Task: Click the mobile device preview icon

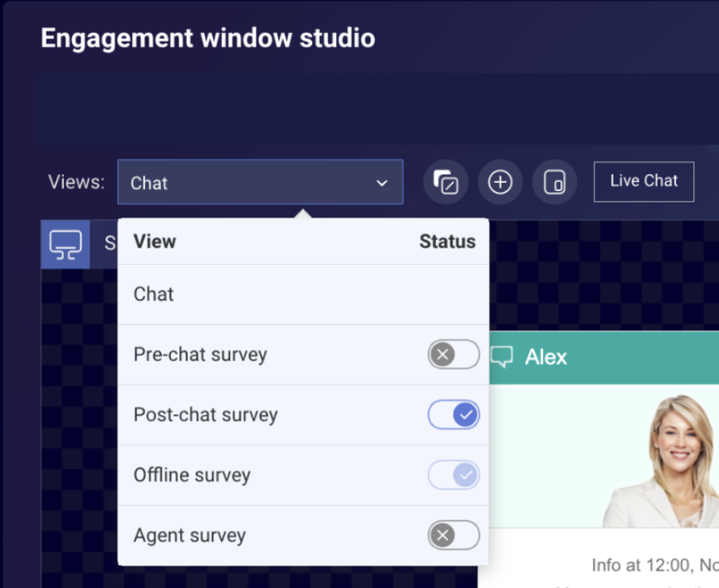Action: pos(555,182)
